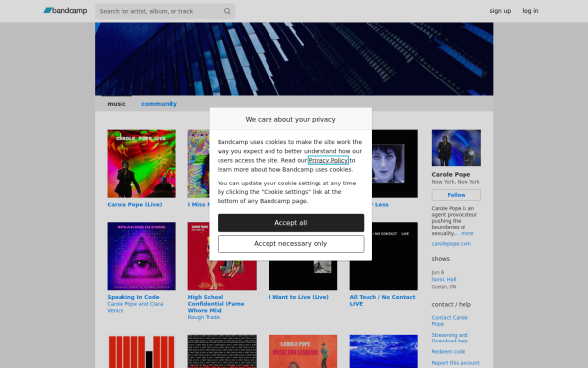Screen dimensions: 588x368
Task: Switch to the community tab
Action: point(159,104)
